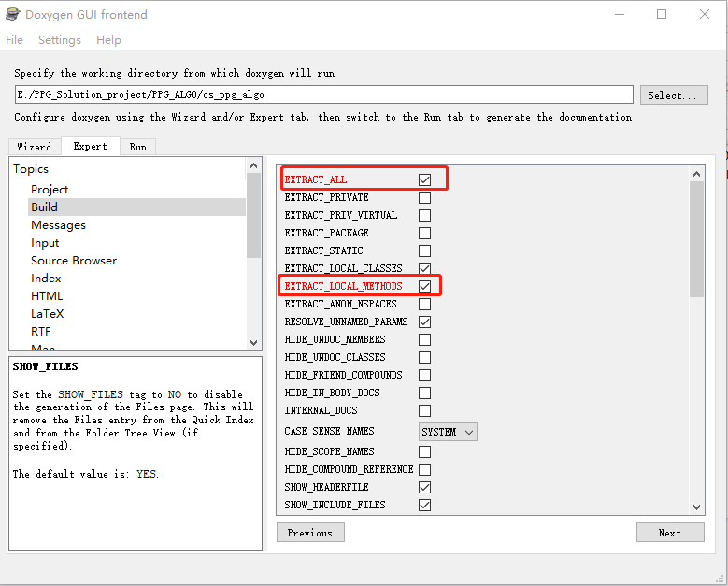Open the File menu
Viewport: 728px width, 586px height.
[x=14, y=40]
